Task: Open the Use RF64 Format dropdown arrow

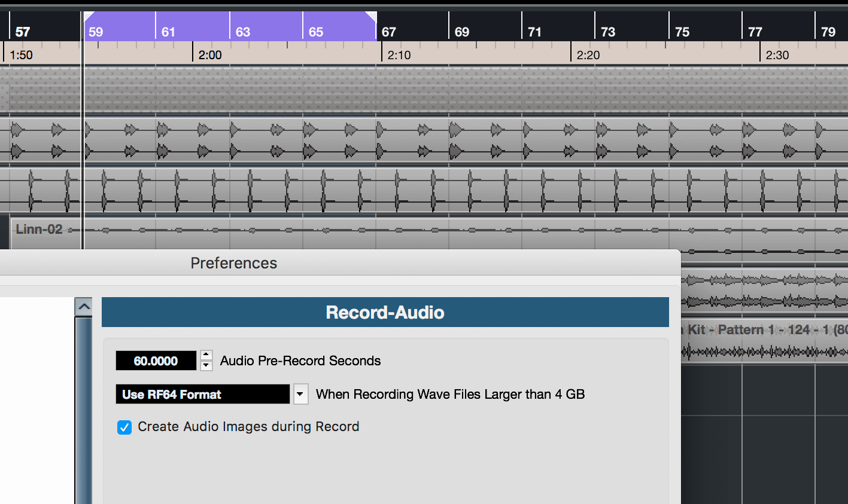Action: point(300,394)
